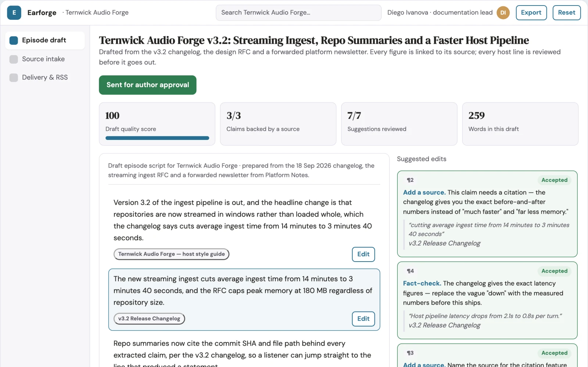Click the Earforge logo icon
Screen dimensions: 588x367
point(14,12)
